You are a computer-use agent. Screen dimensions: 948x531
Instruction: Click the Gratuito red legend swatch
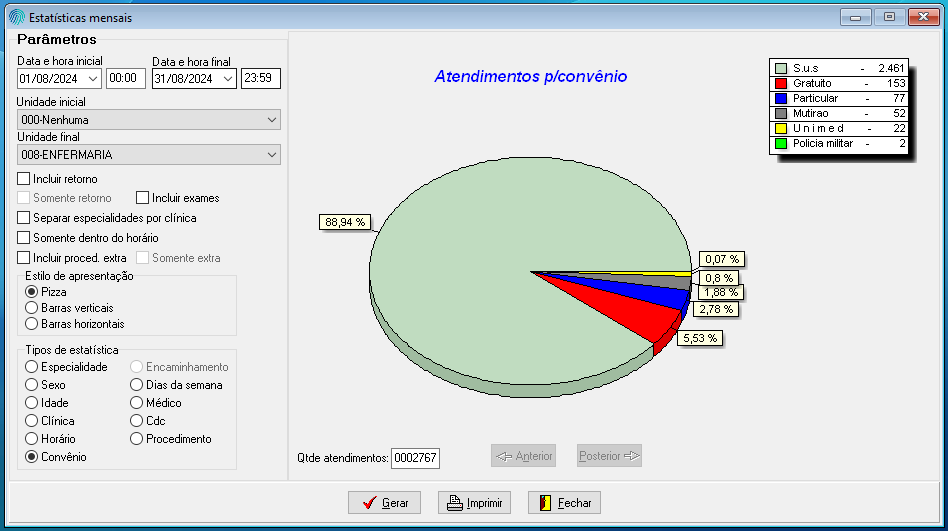click(x=781, y=83)
